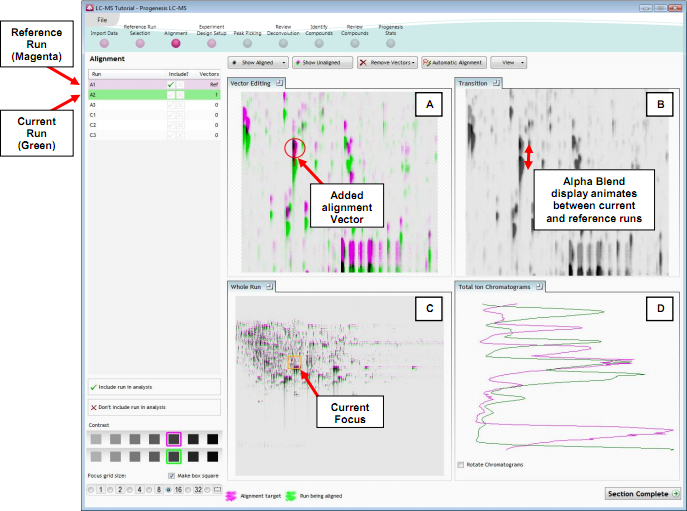Open Review Deconvolution step

(283, 43)
